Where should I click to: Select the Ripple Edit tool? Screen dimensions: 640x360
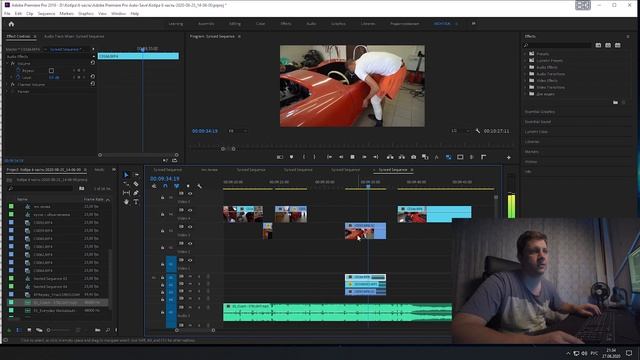(126, 184)
